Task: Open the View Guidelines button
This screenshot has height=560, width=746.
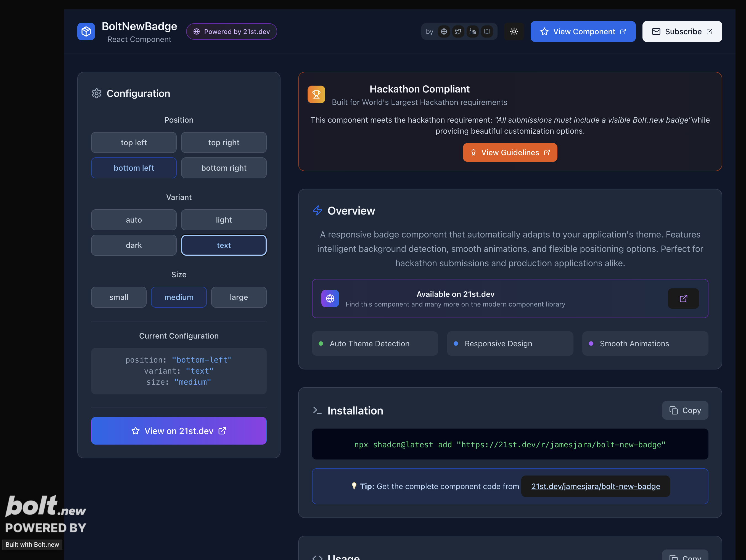Action: pyautogui.click(x=510, y=152)
